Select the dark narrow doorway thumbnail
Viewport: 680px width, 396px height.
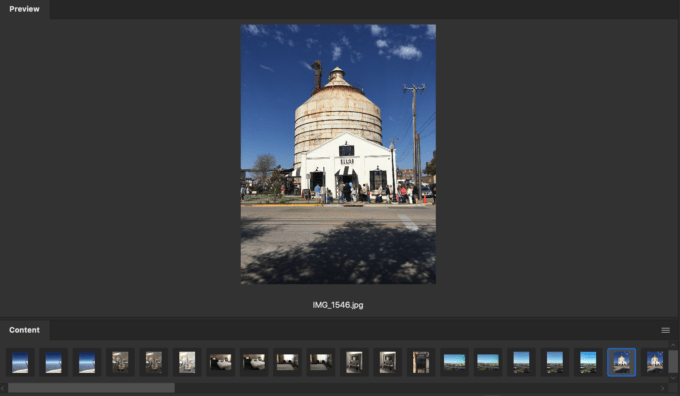pos(421,362)
